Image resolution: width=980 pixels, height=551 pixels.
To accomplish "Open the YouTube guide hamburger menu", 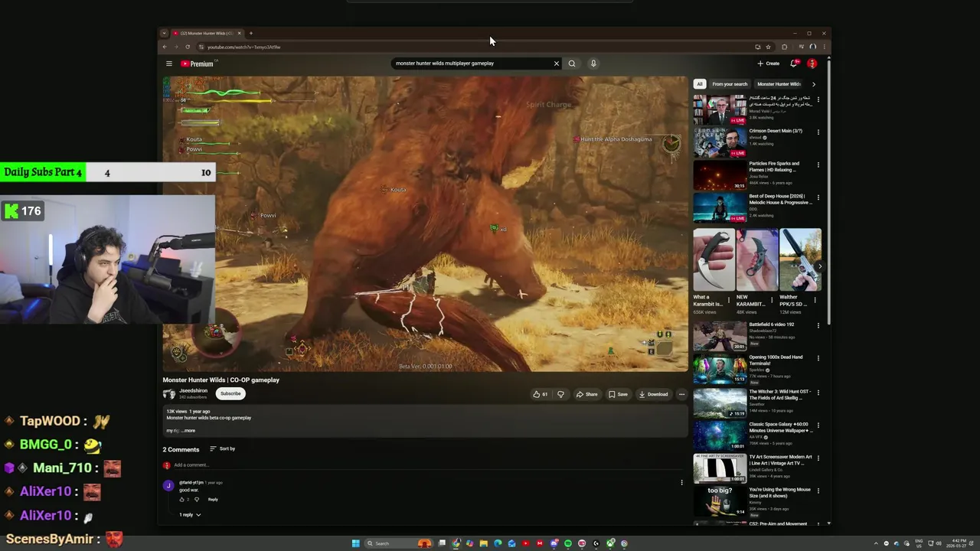I will [169, 64].
